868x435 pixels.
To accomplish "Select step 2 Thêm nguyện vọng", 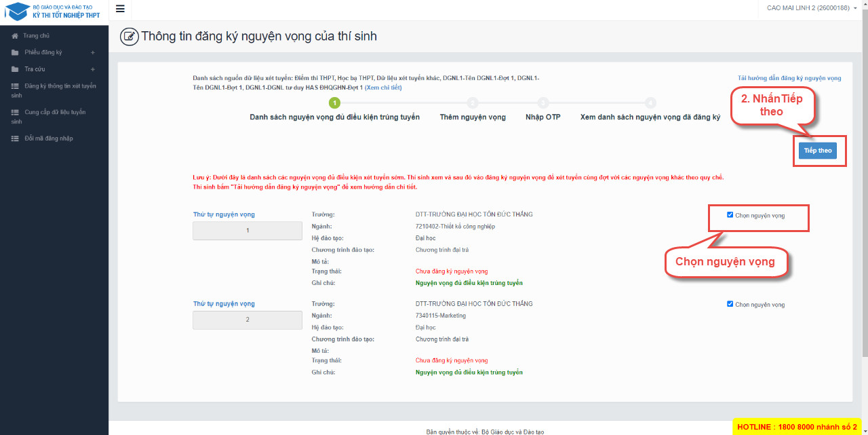I will (473, 103).
